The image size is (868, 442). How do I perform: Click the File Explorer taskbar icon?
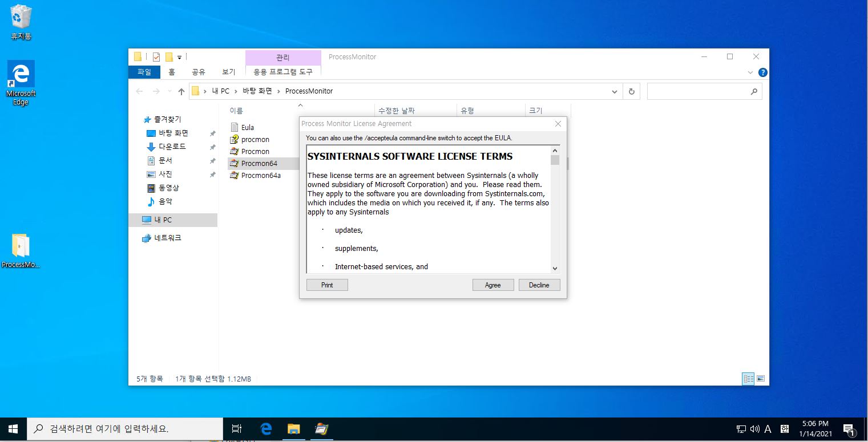[293, 429]
